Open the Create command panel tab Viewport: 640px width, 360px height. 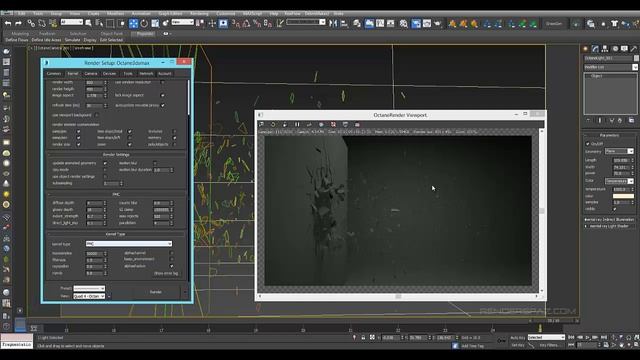point(585,49)
